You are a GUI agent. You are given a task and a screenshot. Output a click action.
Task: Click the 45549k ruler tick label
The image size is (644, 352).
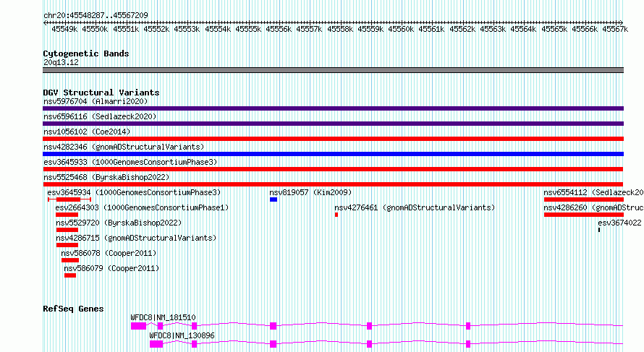(64, 29)
